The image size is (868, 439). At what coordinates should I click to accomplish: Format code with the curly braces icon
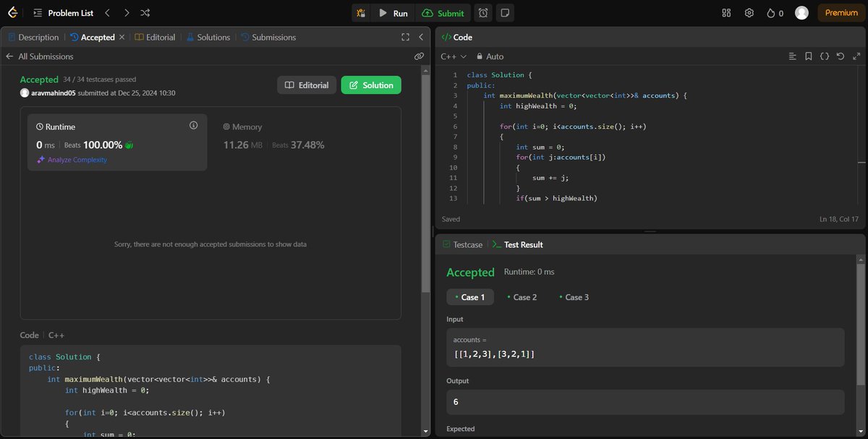[x=824, y=56]
